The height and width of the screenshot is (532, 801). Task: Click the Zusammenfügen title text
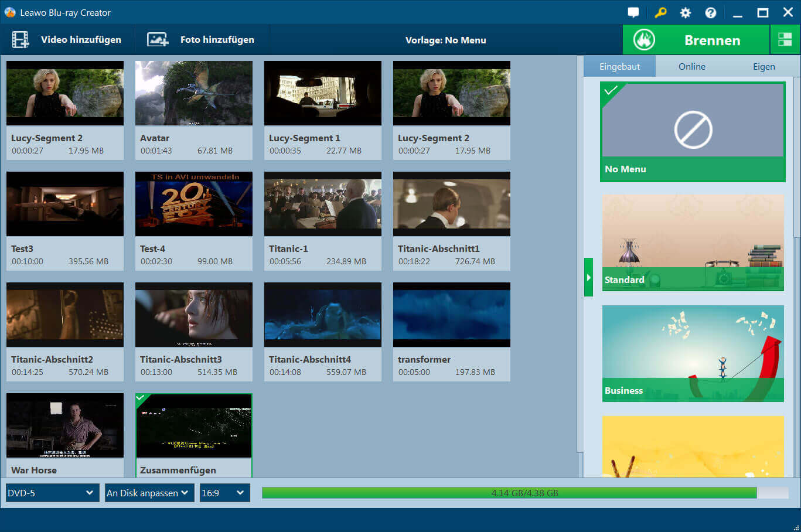point(178,470)
